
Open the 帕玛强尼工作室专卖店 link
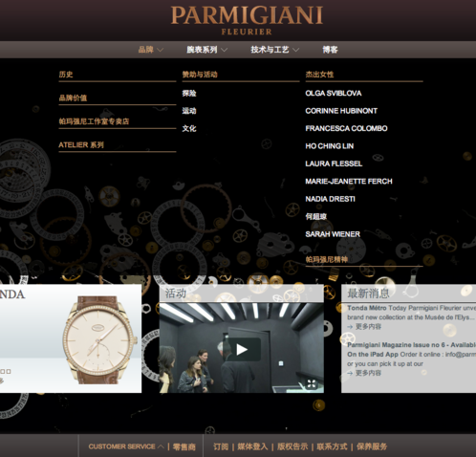94,121
